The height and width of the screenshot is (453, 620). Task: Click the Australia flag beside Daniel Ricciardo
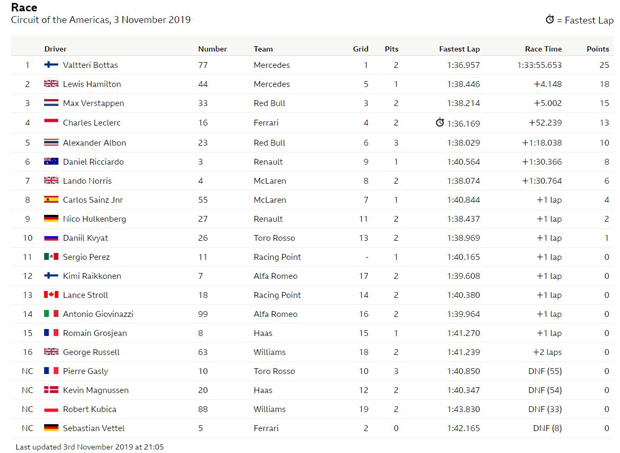[x=51, y=161]
